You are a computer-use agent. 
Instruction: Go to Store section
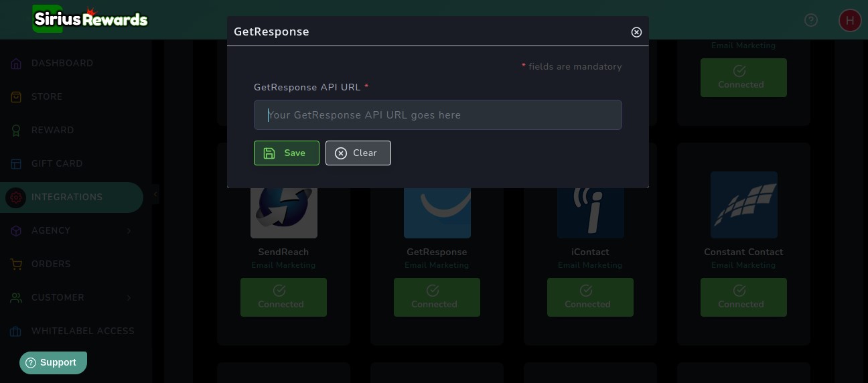47,96
